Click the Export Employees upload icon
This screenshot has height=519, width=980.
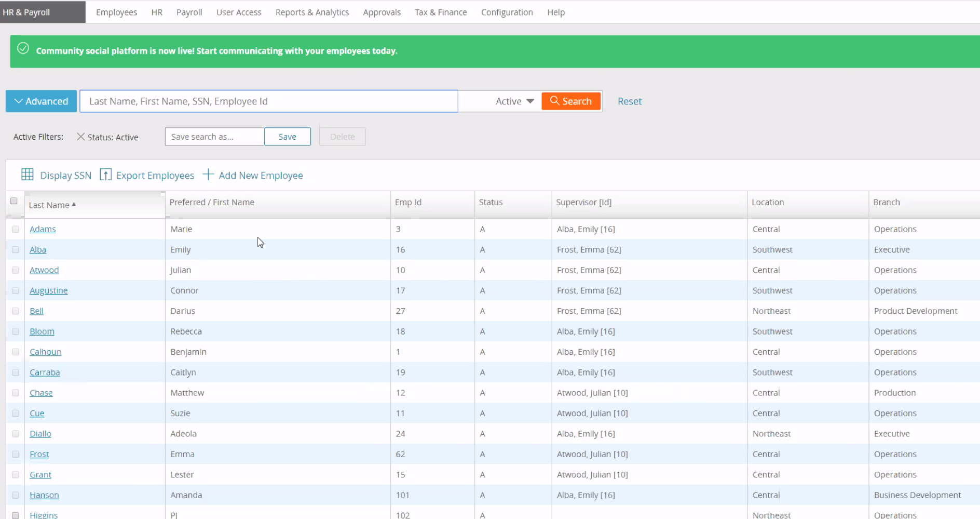point(105,175)
